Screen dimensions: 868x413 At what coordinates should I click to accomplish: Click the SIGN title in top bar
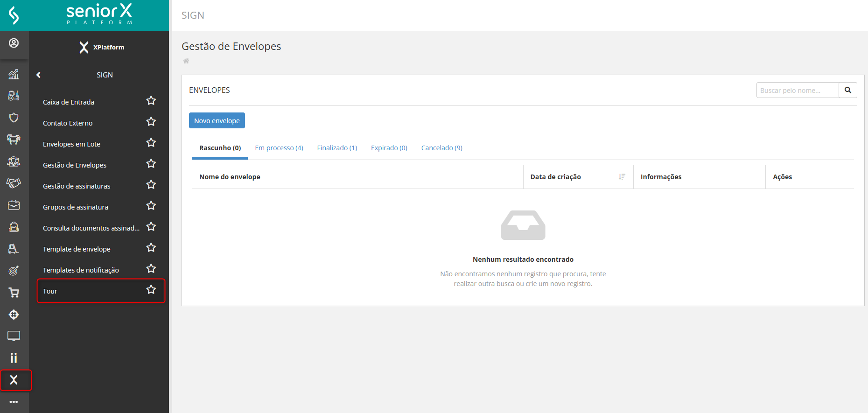click(x=193, y=15)
